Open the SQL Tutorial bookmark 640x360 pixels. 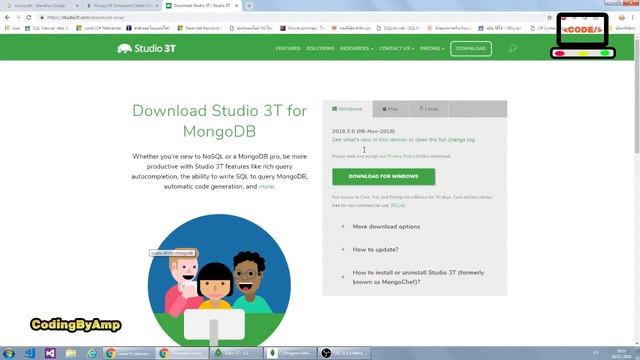(x=47, y=28)
